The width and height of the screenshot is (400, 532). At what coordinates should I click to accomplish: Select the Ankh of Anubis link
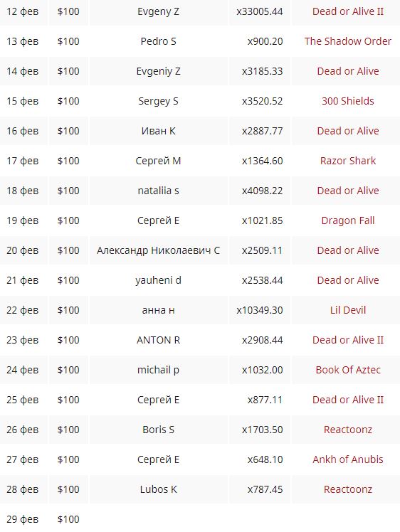[348, 459]
